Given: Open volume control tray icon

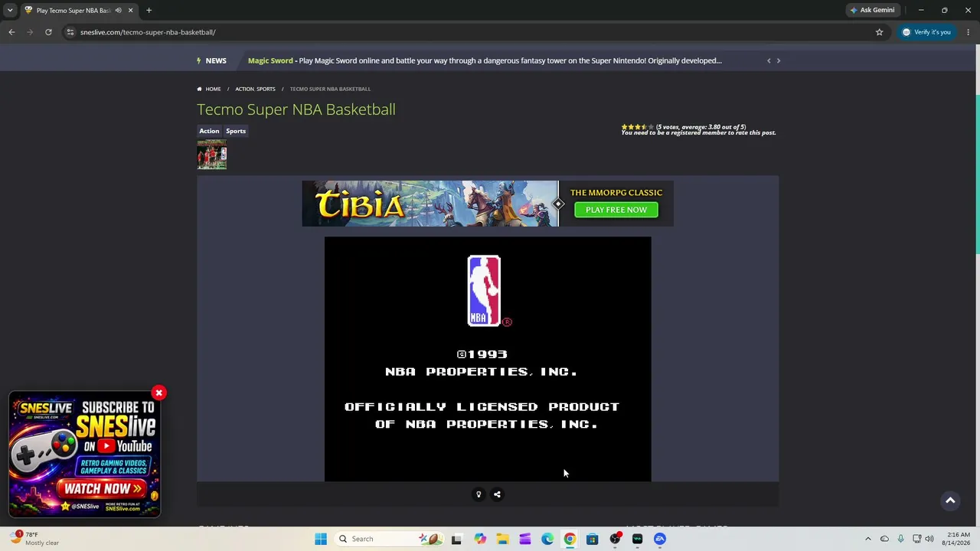Looking at the screenshot, I should [x=929, y=539].
